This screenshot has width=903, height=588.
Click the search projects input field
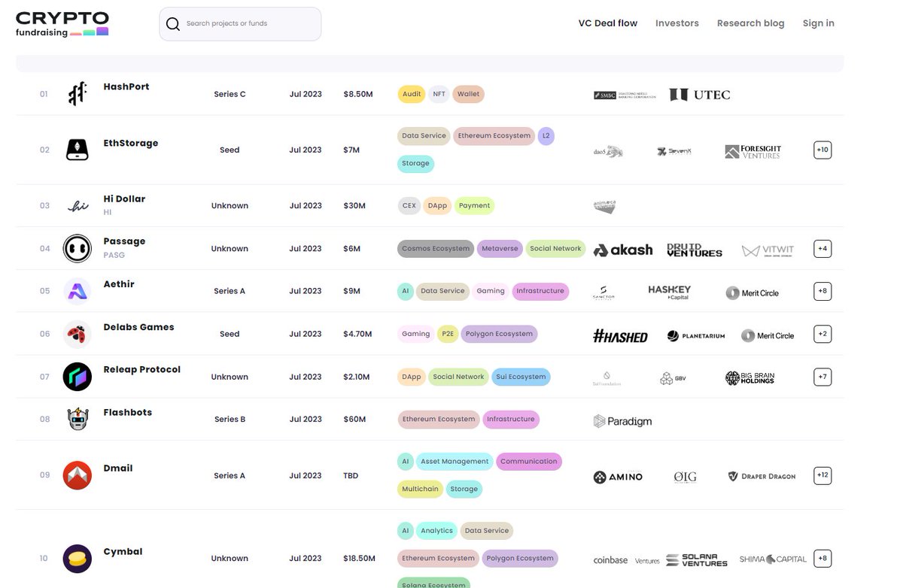241,24
